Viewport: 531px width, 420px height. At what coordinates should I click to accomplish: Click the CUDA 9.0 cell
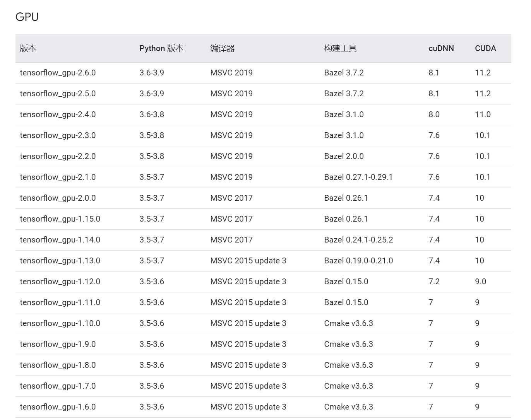[480, 282]
